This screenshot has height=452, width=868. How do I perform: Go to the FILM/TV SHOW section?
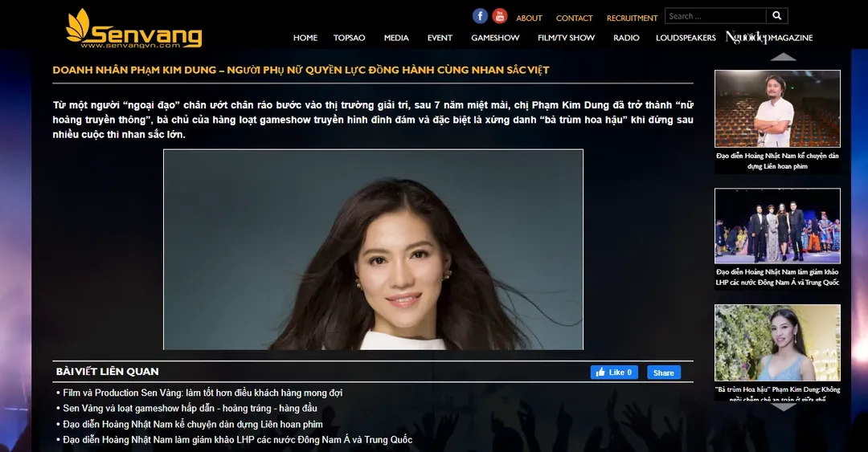tap(566, 38)
